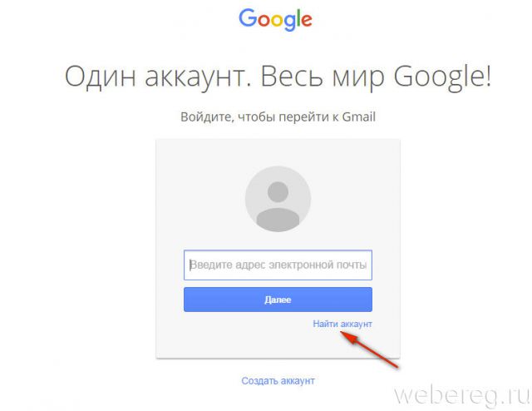This screenshot has width=532, height=411.
Task: Focus the email address input field
Action: click(278, 265)
